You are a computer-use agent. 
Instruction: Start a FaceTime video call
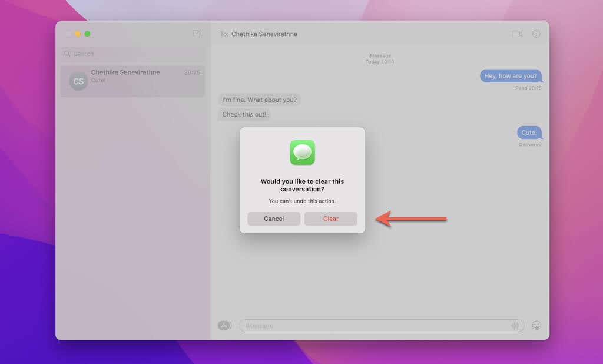point(517,34)
